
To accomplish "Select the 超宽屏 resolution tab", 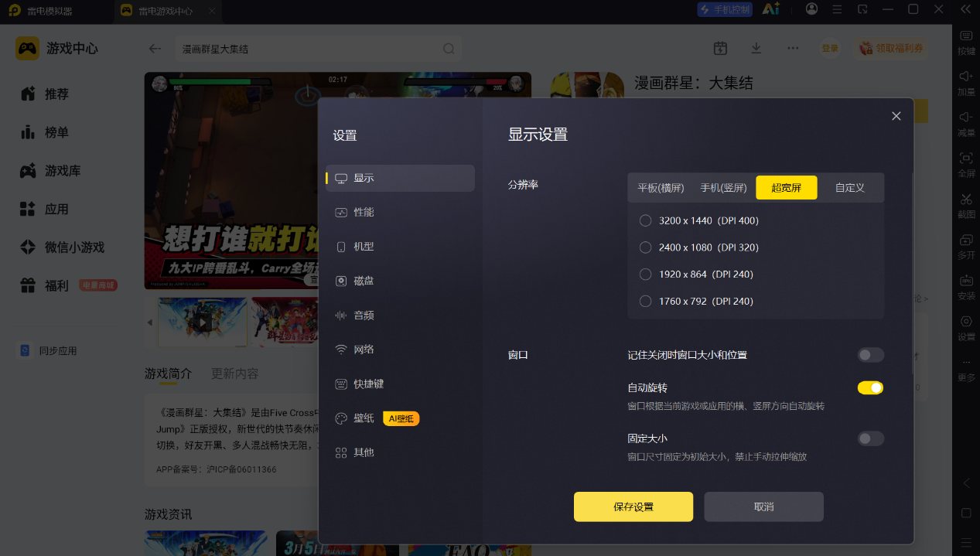I will (x=787, y=188).
